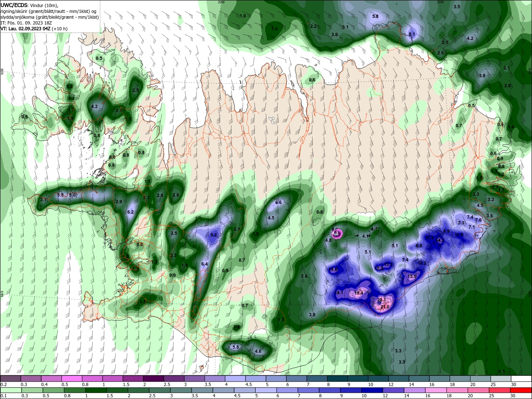Pick the palest green 0.1 swatch in rain legend
Viewport: 532px width, 399px height.
[10, 390]
